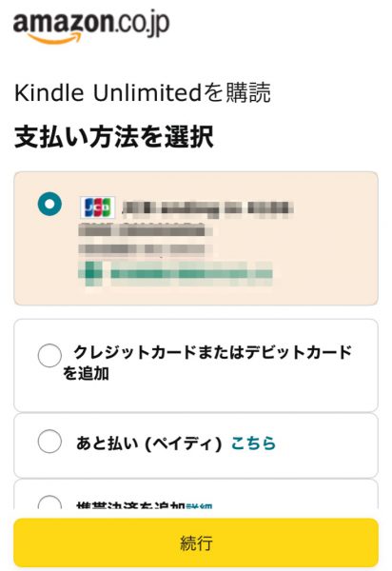Click the blurred card number text beside JCB
392x571 pixels.
[207, 207]
